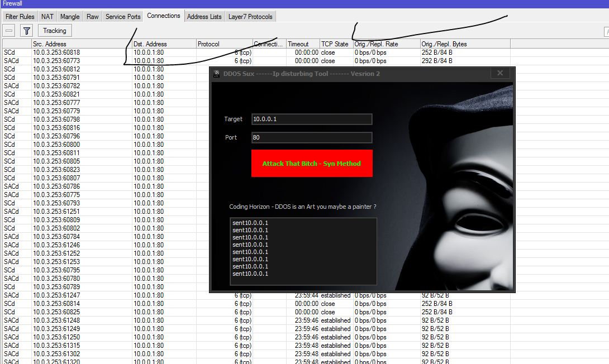The height and width of the screenshot is (364, 609).
Task: Select connection row 10.0.3.253:60807
Action: point(106,178)
